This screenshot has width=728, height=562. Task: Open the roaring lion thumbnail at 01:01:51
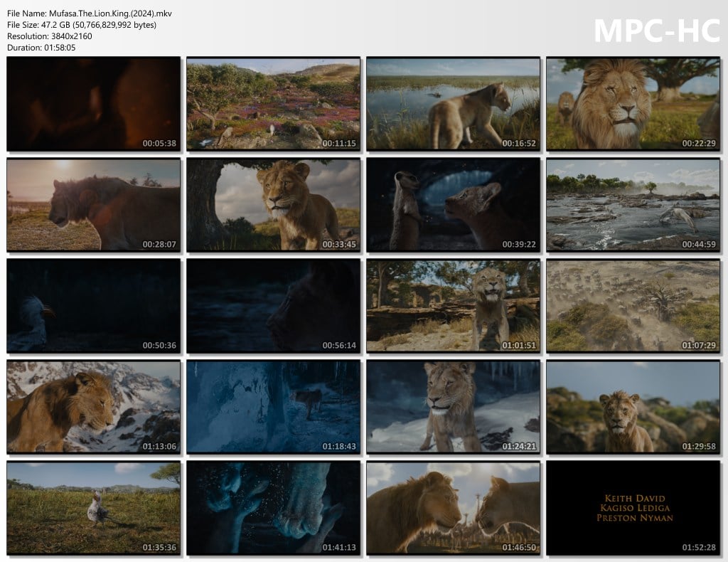click(x=454, y=306)
